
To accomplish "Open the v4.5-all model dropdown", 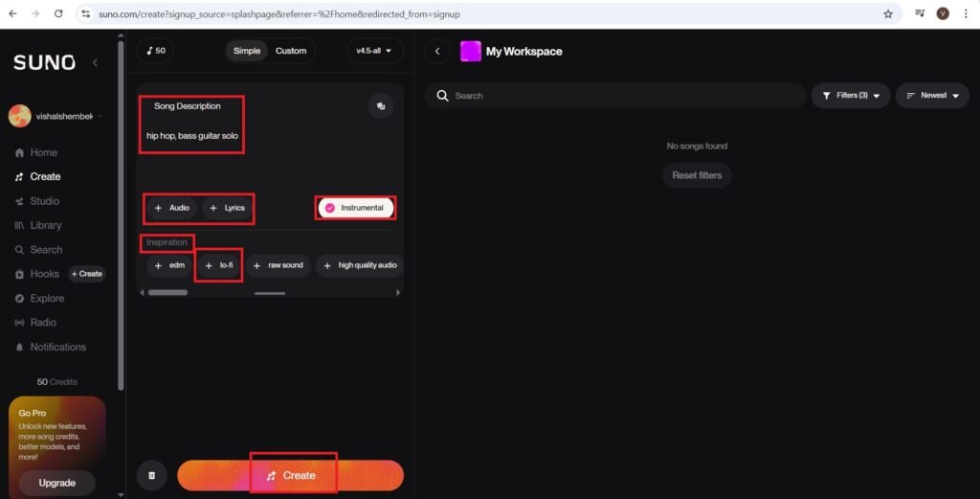I will 374,51.
